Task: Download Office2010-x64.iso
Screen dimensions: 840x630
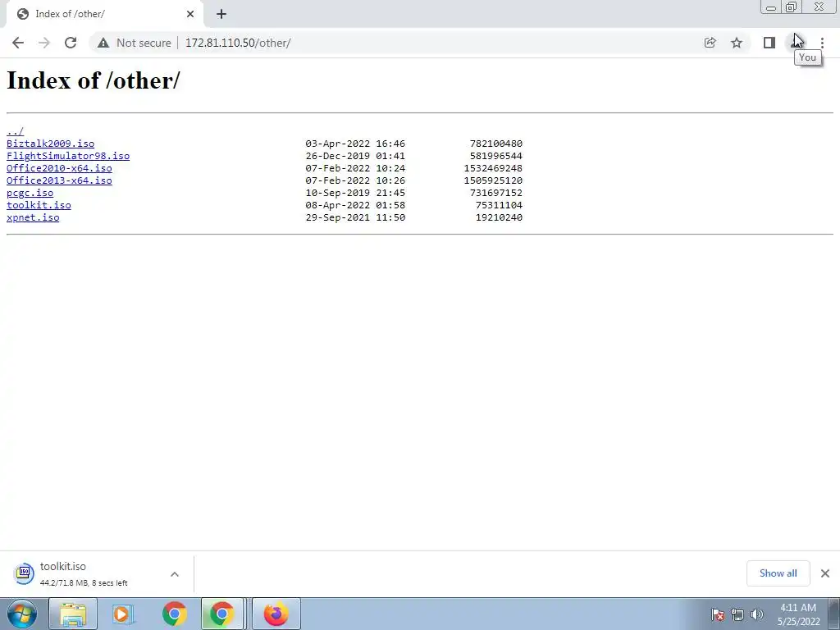Action: point(59,168)
